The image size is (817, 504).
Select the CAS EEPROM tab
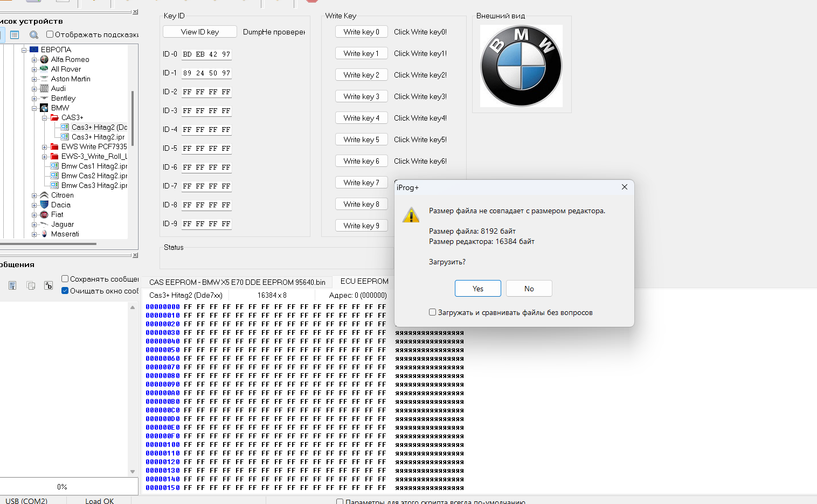point(237,282)
